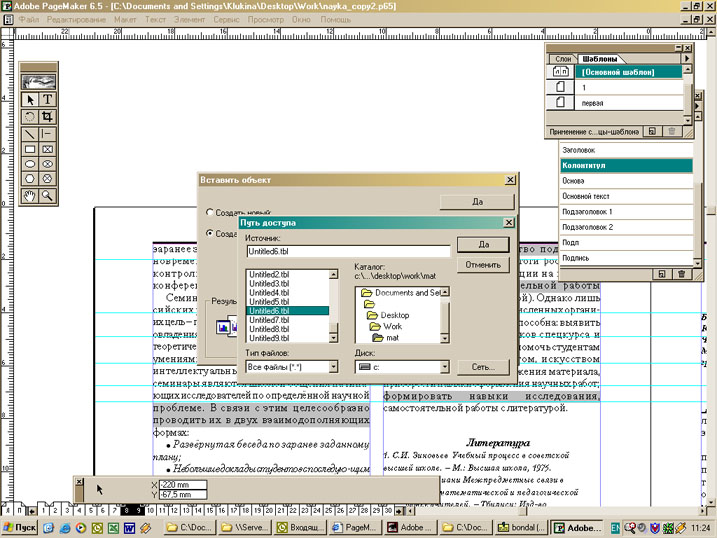The width and height of the screenshot is (717, 538).
Task: Open the Диск drive dropdown
Action: tap(444, 367)
